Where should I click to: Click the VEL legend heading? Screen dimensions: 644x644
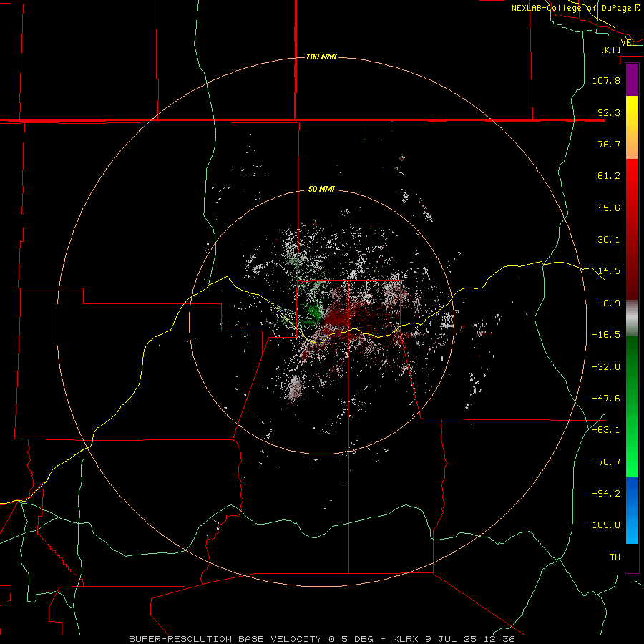click(628, 42)
